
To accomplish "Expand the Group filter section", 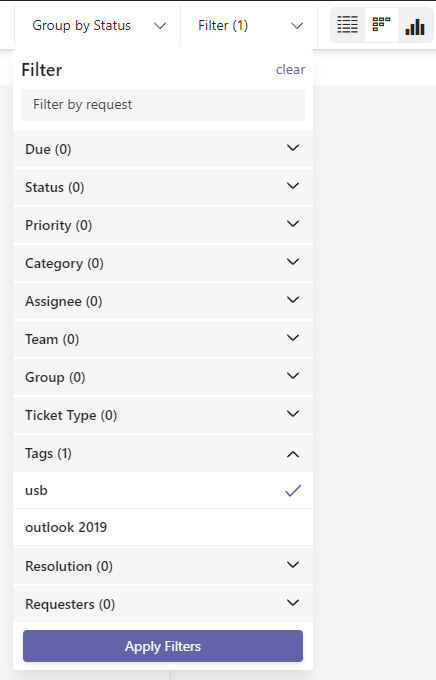I will click(163, 377).
